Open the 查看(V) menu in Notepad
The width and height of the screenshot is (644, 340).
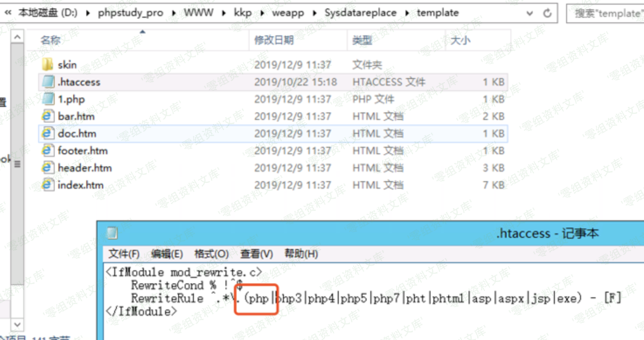pos(256,254)
